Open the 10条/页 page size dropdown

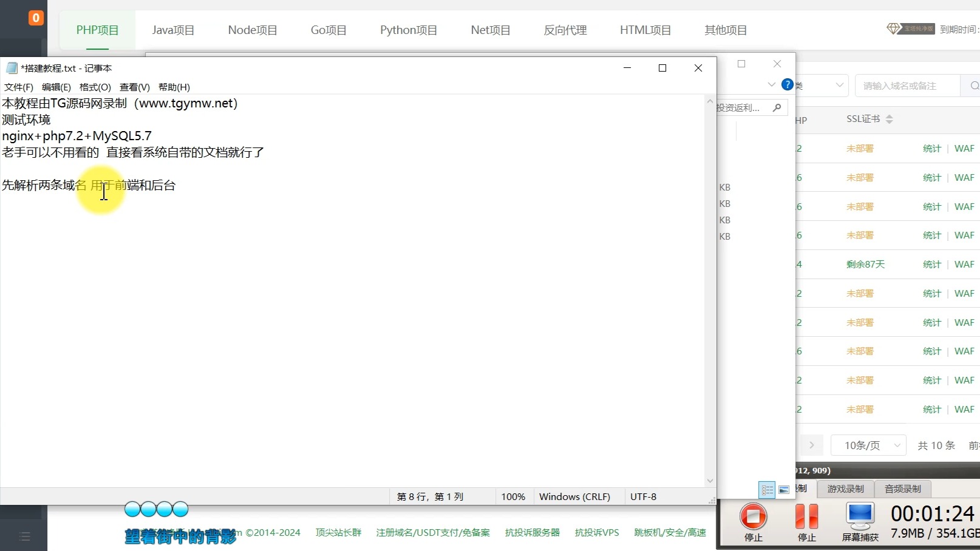point(868,445)
